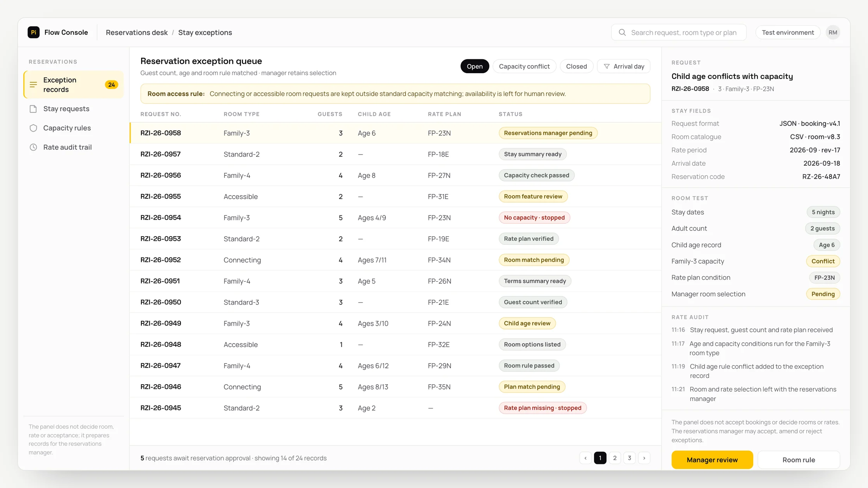Click the Capacity rules shield icon
868x488 pixels.
tap(33, 128)
